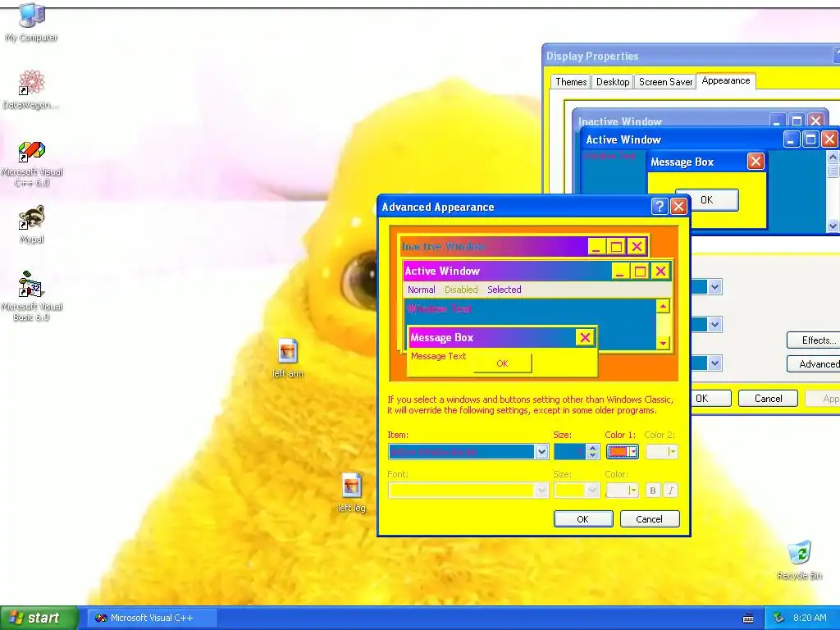
Task: Open the uppermost dropdown arrow in Display Properties
Action: click(x=714, y=287)
